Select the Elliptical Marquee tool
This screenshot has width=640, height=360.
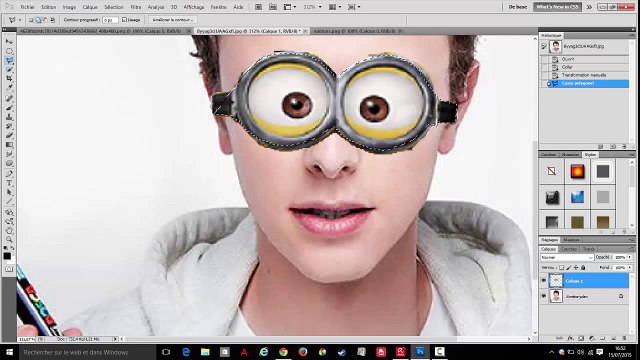click(9, 51)
